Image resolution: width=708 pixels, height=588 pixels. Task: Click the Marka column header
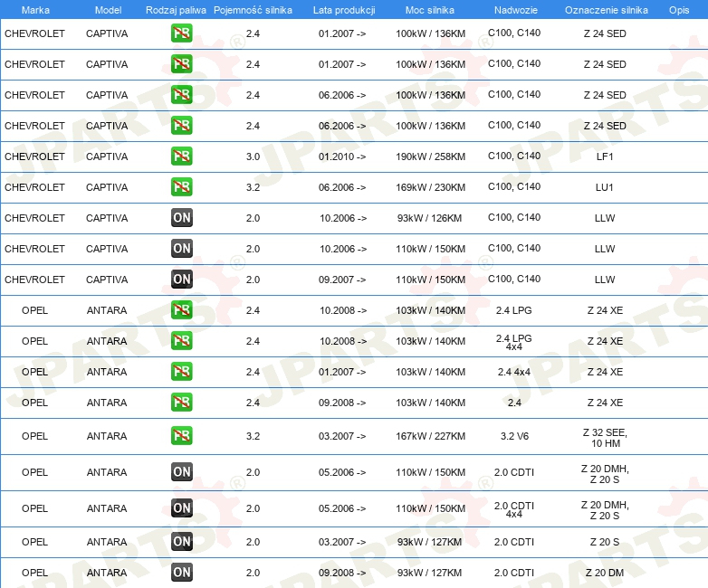34,10
